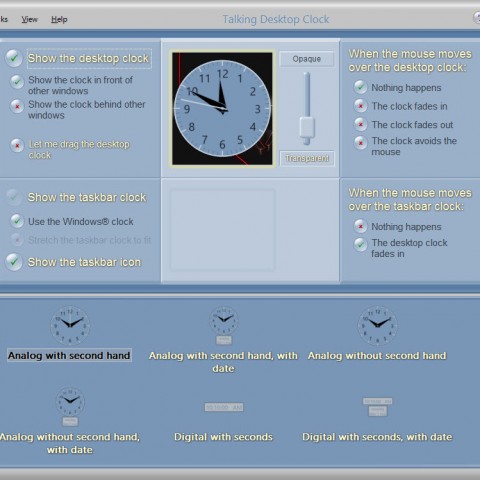Viewport: 480px width, 480px height.
Task: Click the Digital with seconds label
Action: point(223,437)
